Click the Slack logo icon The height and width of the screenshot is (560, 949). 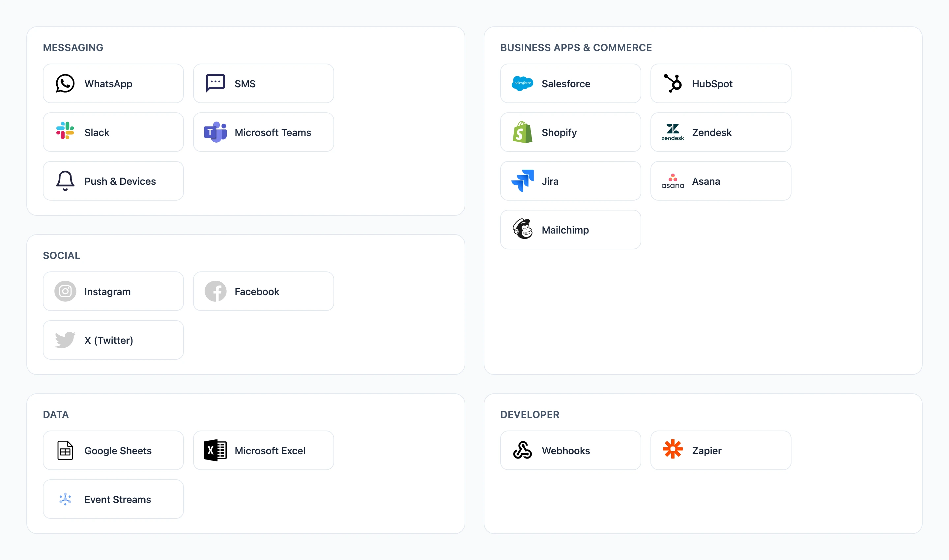pos(65,130)
